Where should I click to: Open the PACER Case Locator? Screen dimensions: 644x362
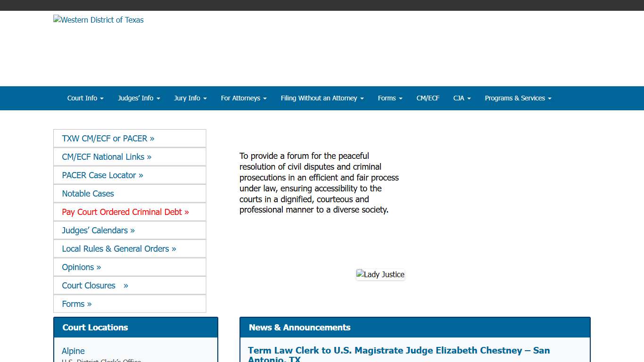coord(102,175)
